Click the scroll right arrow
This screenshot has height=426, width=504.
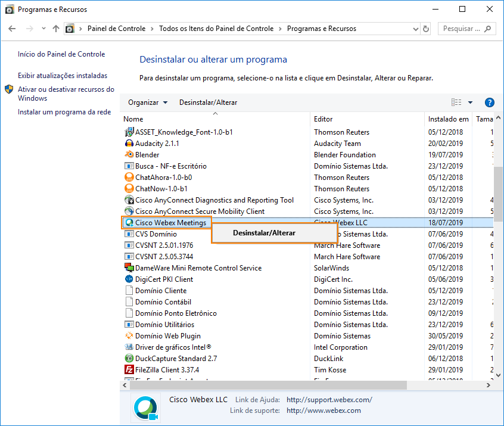(489, 385)
